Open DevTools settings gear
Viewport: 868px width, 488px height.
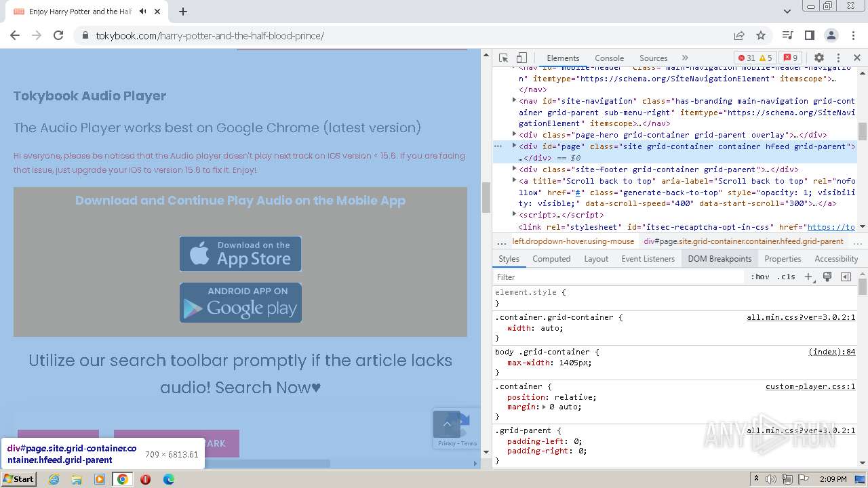[x=819, y=58]
